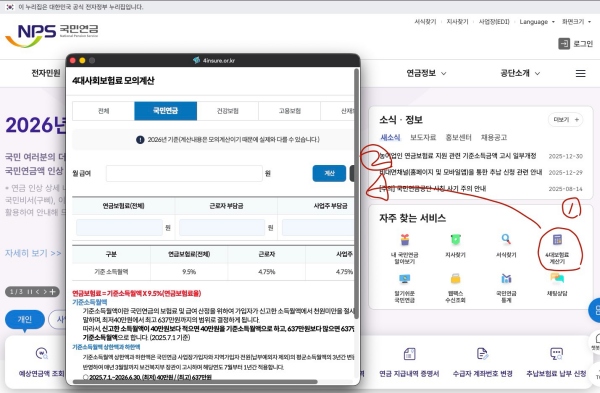The width and height of the screenshot is (600, 393).
Task: Click the date 2025-12-29
Action: point(566,173)
